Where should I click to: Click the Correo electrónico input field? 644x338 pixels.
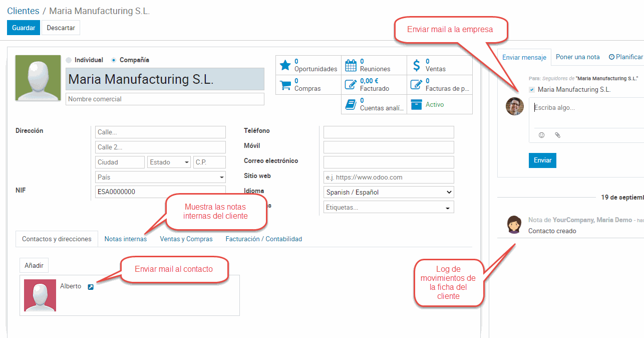[x=389, y=162]
